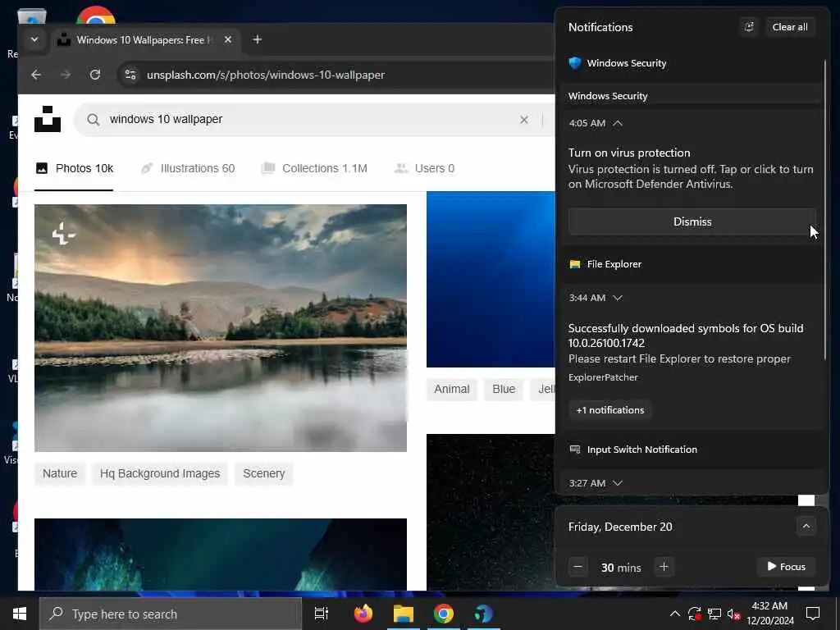Click the Blue tag

(504, 389)
